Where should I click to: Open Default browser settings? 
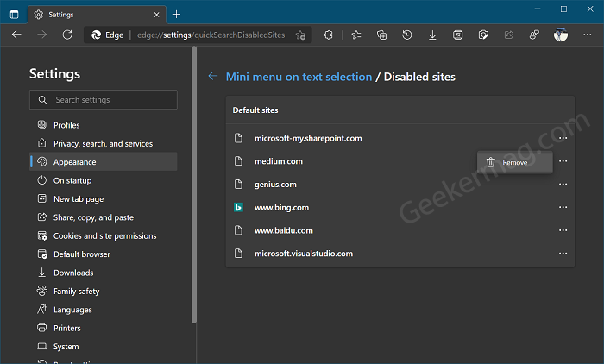pyautogui.click(x=104, y=254)
